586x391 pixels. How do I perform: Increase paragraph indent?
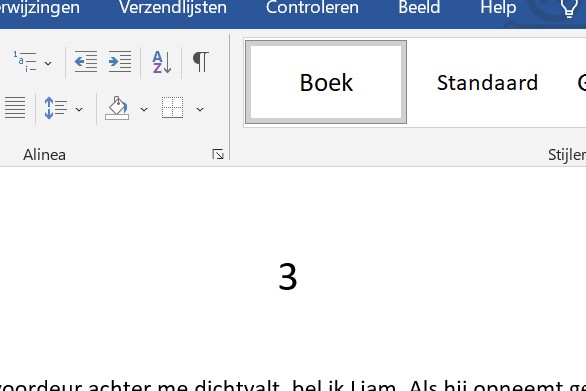[120, 61]
